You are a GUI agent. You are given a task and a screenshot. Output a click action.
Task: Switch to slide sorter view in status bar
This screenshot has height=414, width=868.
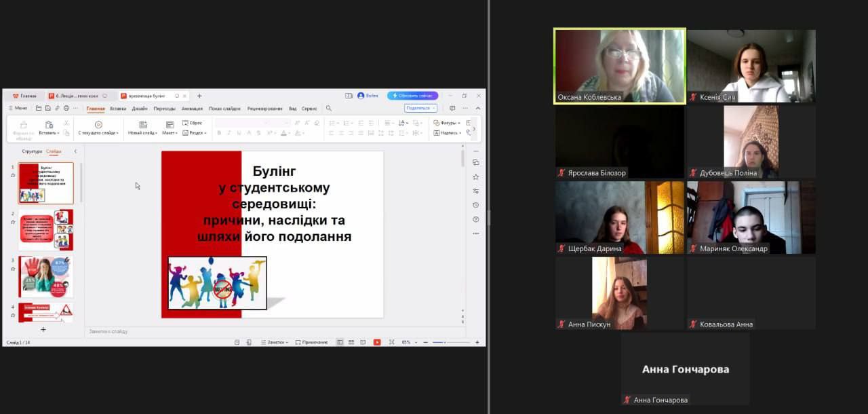pyautogui.click(x=351, y=342)
